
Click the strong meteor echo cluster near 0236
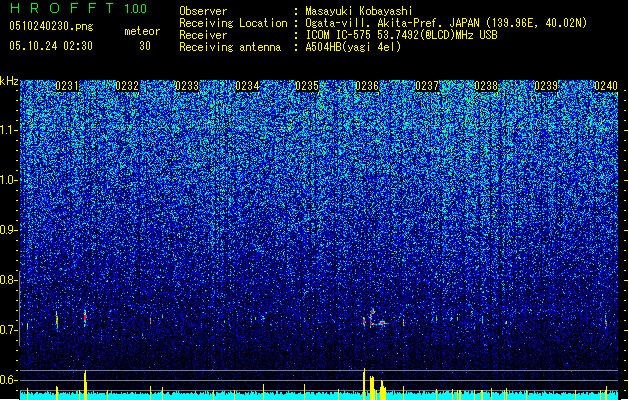pos(375,318)
